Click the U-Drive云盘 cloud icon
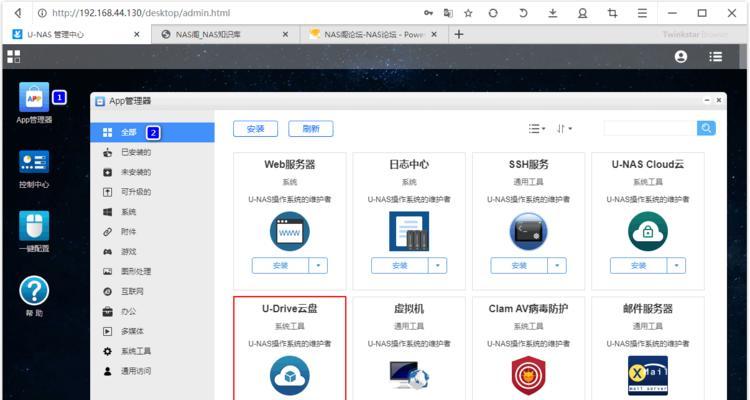Image resolution: width=750 pixels, height=400 pixels. (x=289, y=376)
